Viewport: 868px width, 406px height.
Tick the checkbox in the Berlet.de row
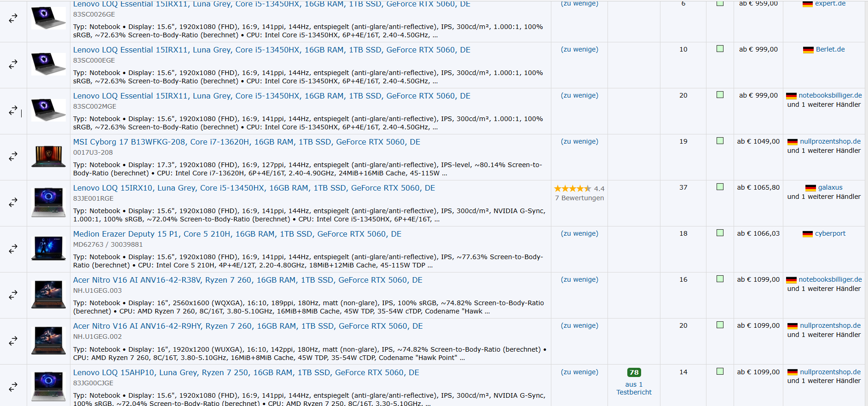[x=720, y=49]
